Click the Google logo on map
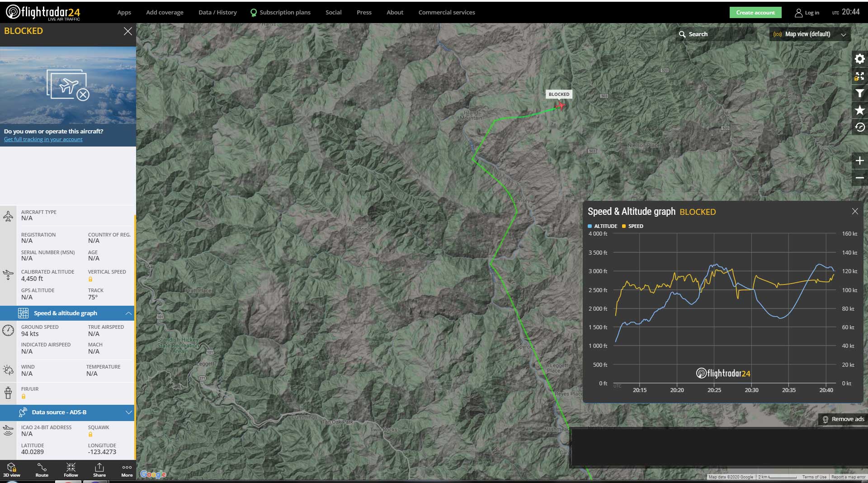This screenshot has height=483, width=868. coord(153,474)
